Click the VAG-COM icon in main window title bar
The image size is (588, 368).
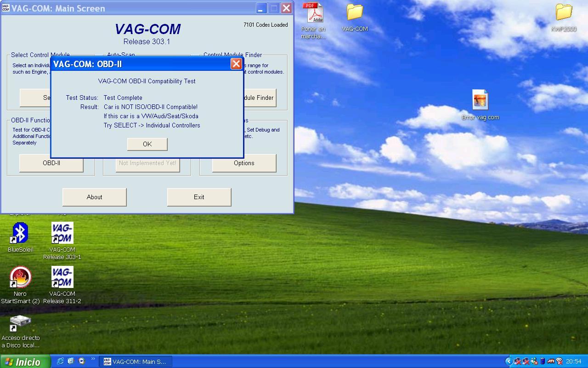click(x=6, y=8)
